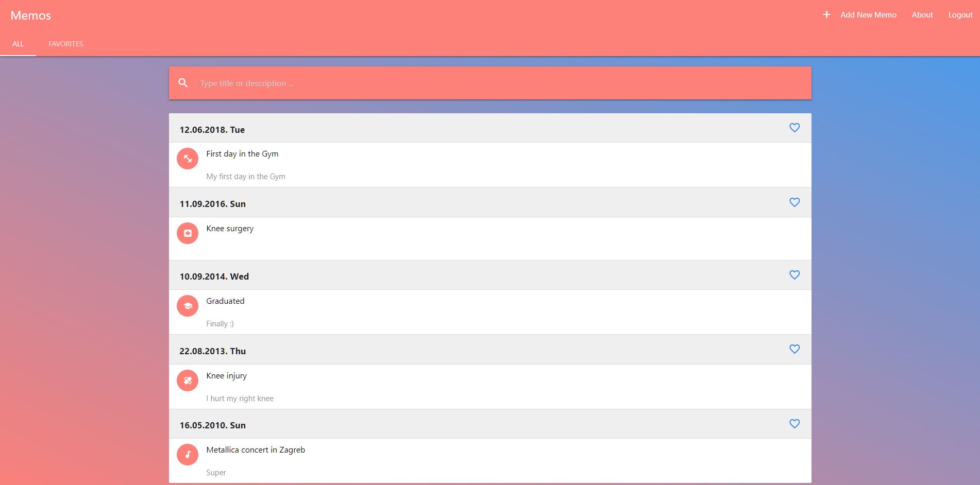980x485 pixels.
Task: Click the bandage icon beside Knee injury
Action: pyautogui.click(x=188, y=380)
